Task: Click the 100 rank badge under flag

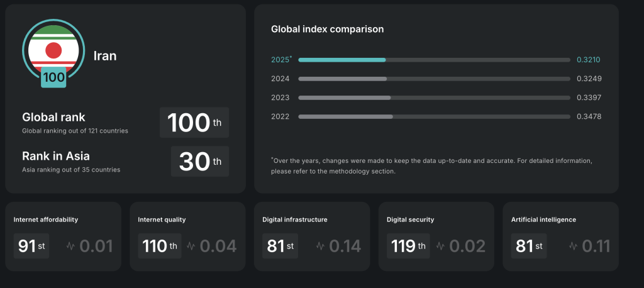Action: [x=54, y=77]
